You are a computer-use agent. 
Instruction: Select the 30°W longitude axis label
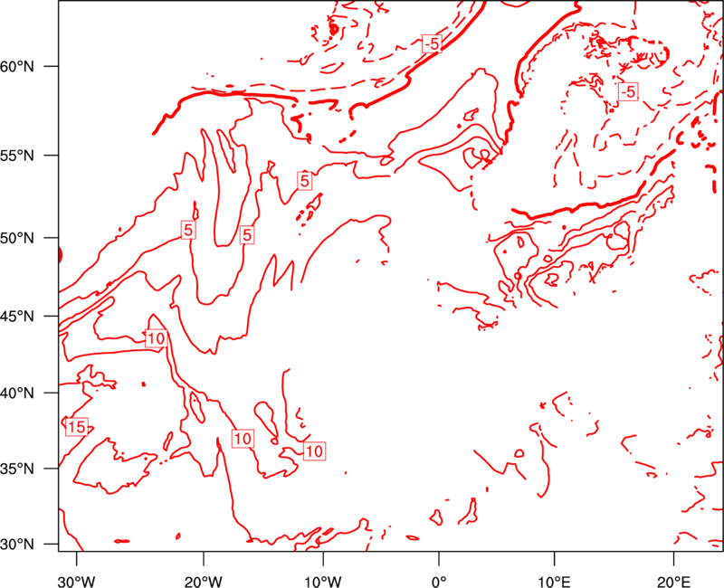[77, 581]
